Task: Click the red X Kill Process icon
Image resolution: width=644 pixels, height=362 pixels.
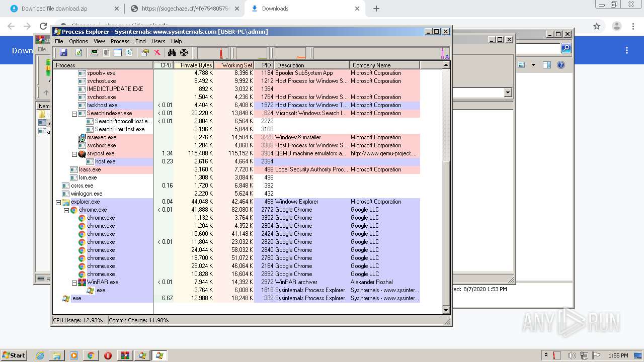Action: pos(157,53)
